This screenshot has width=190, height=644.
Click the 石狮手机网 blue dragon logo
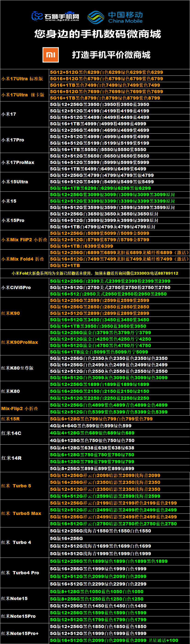click(37, 16)
